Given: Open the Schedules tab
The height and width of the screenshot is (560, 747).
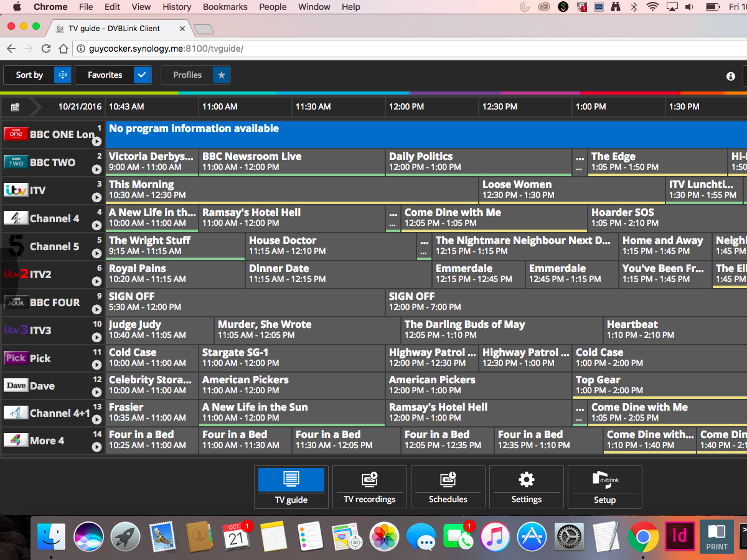Looking at the screenshot, I should click(448, 487).
